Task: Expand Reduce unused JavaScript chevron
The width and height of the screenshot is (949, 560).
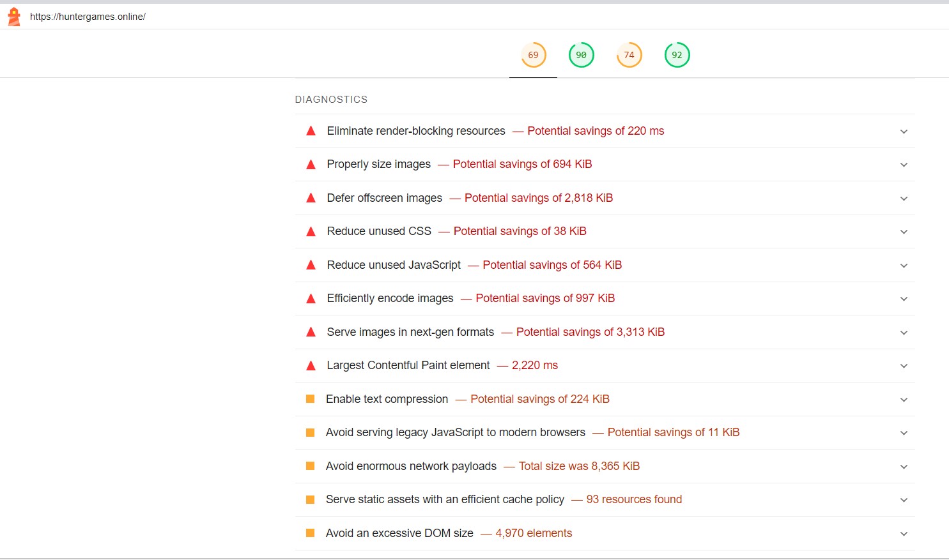Action: (904, 266)
